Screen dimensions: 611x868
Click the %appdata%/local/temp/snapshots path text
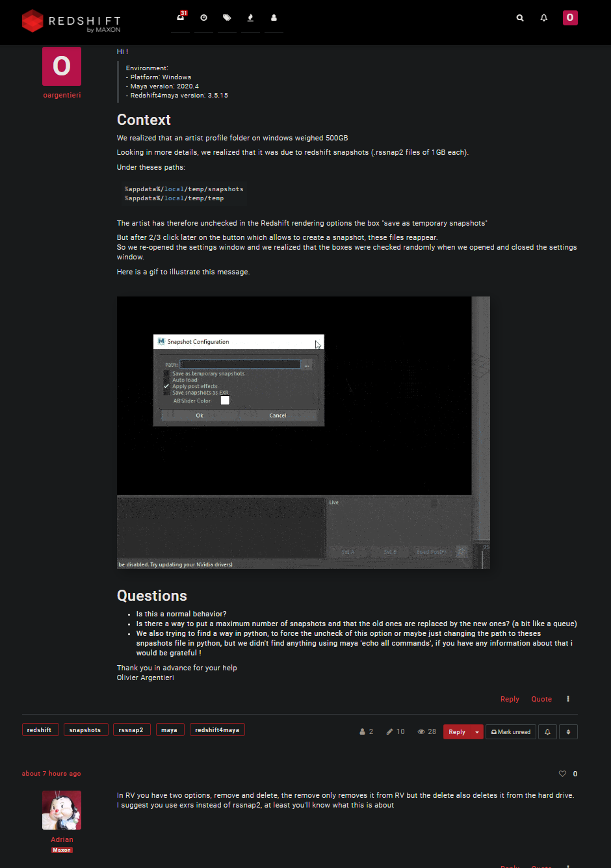click(184, 189)
